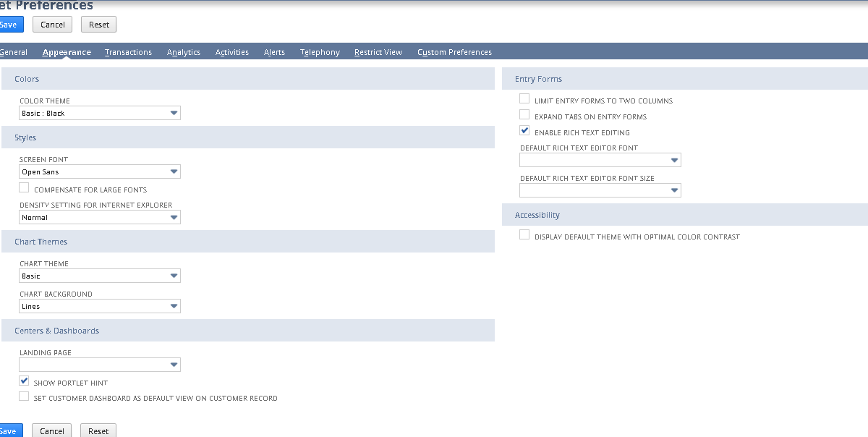Enable Expand Tabs On Entry Forms

coord(524,114)
